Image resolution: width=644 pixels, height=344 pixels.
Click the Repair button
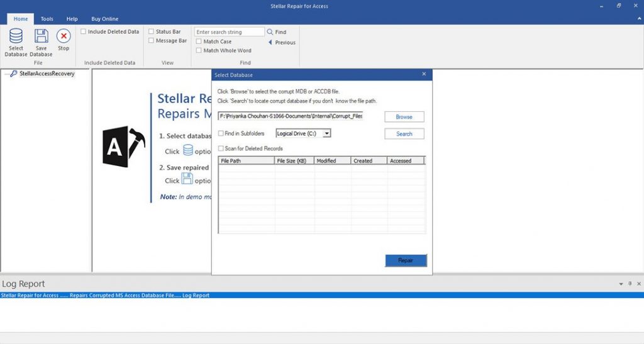point(406,260)
